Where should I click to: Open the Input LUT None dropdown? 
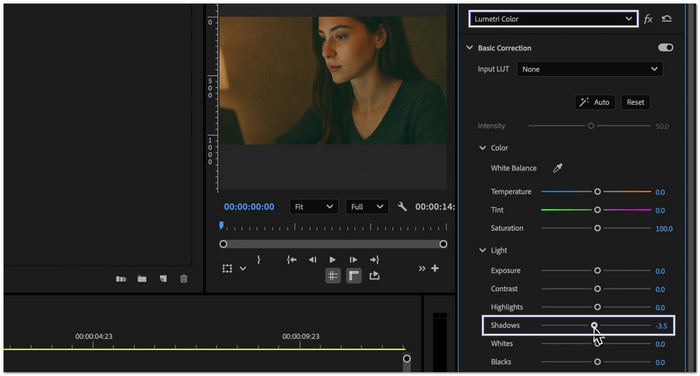tap(589, 69)
